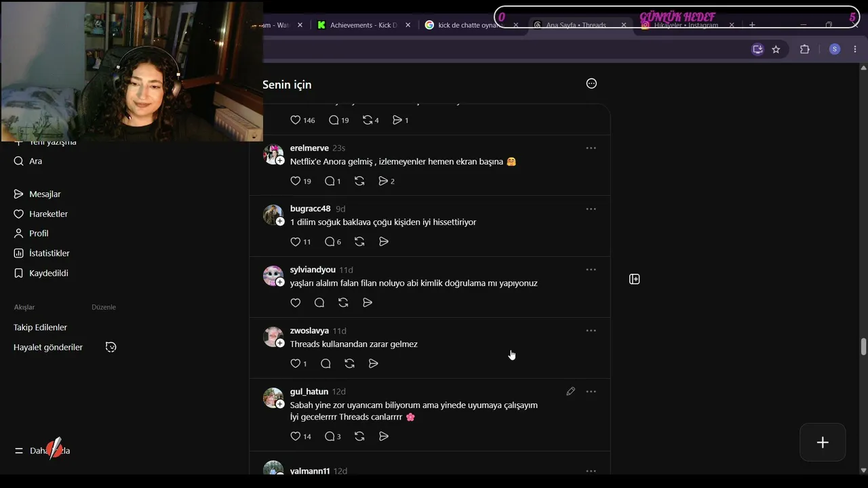
Task: Open Mesajlar in the sidebar
Action: [x=37, y=194]
